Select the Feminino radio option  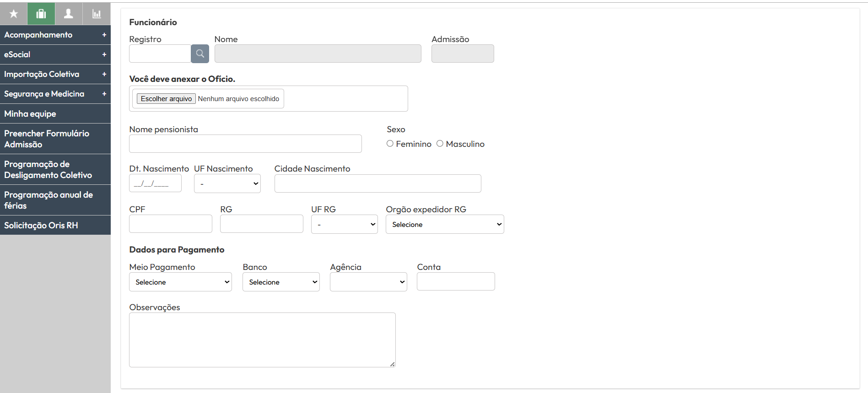[x=390, y=144]
